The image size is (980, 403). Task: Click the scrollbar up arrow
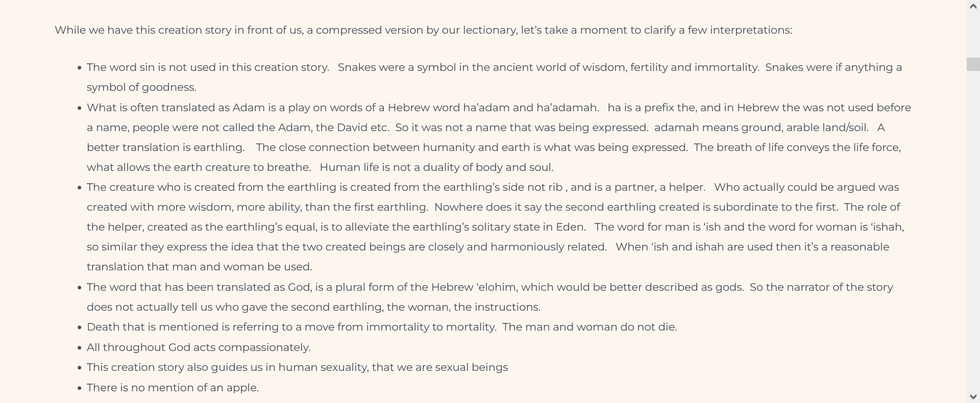[973, 6]
